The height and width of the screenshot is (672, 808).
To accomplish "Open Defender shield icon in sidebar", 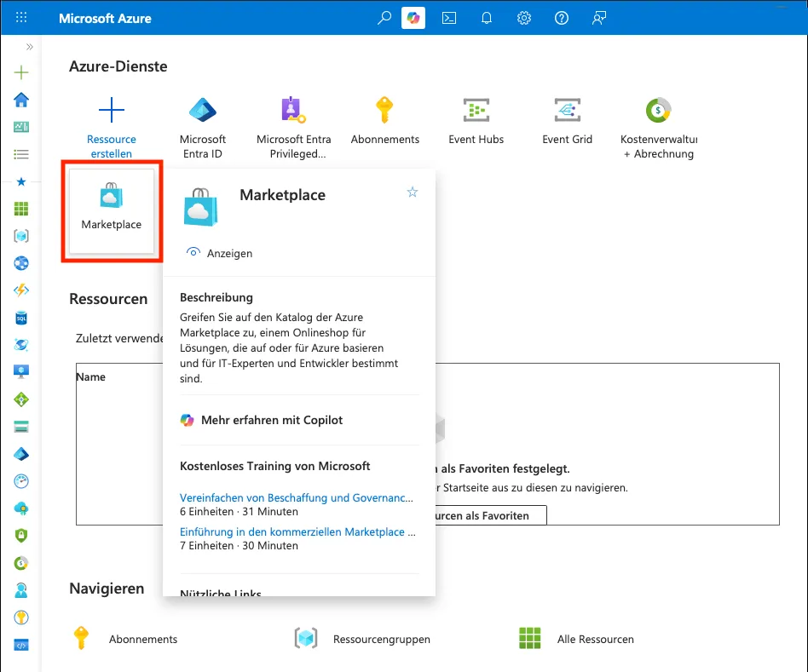I will (x=21, y=536).
